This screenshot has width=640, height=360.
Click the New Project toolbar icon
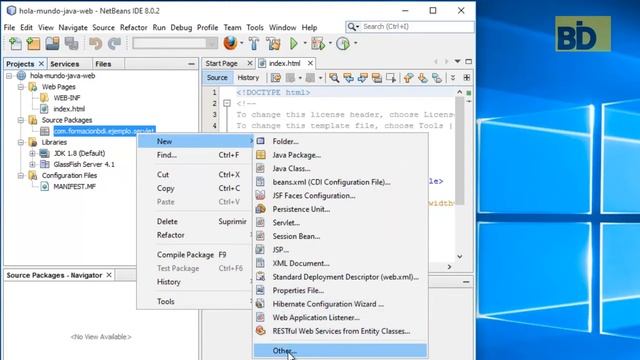[33, 43]
